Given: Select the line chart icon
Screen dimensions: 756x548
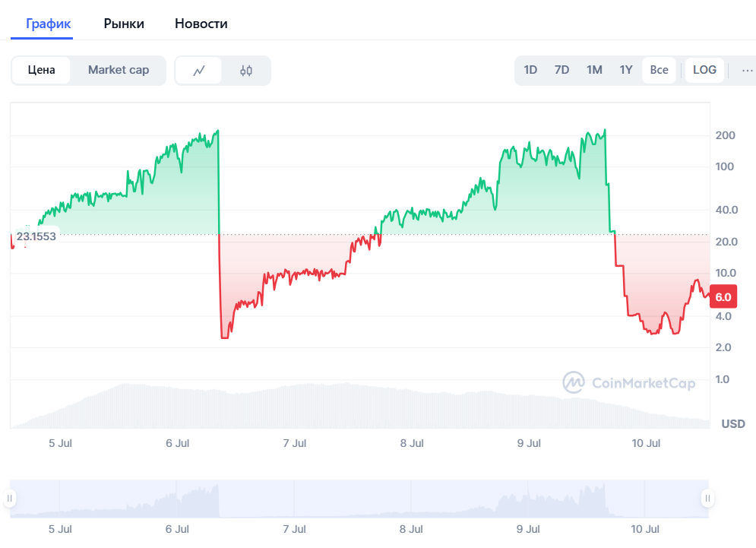Looking at the screenshot, I should click(199, 71).
